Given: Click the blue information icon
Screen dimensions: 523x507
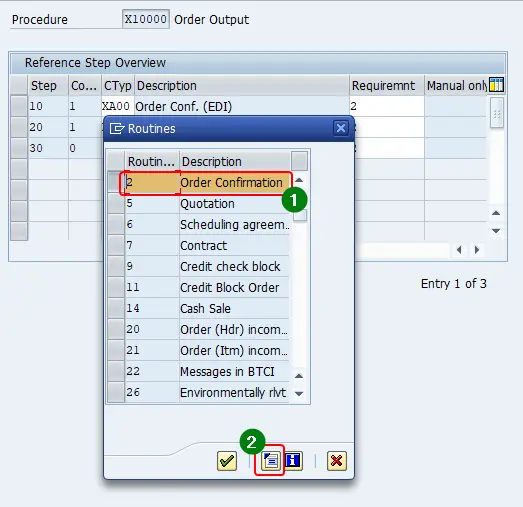Looking at the screenshot, I should (x=293, y=461).
